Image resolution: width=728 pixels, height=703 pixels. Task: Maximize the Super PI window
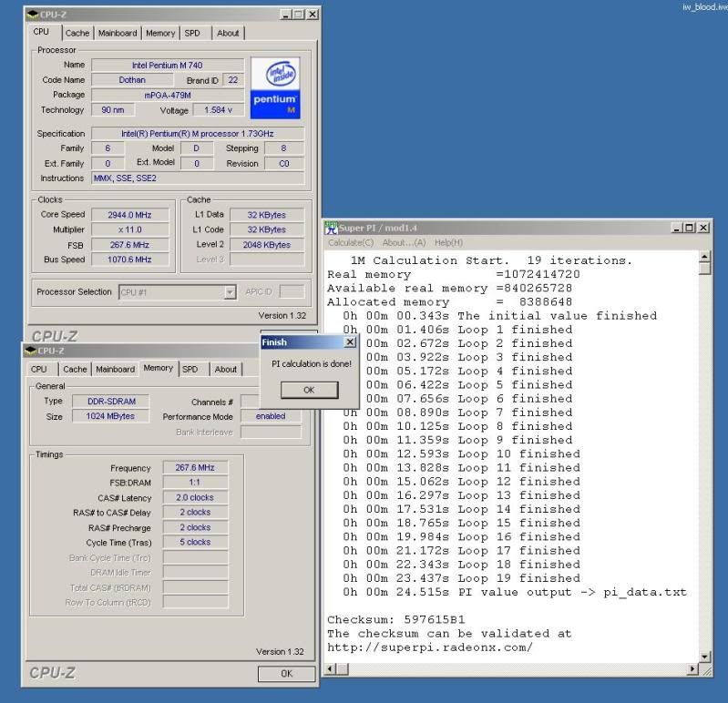tap(690, 228)
